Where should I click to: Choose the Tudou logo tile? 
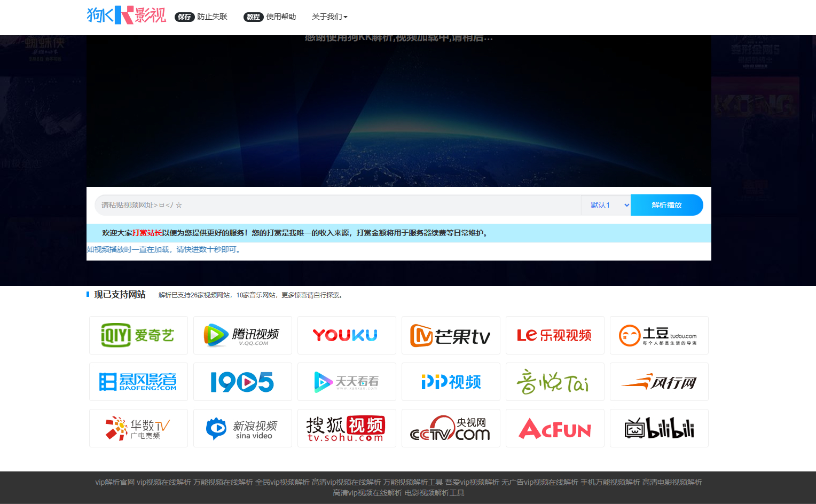click(659, 335)
